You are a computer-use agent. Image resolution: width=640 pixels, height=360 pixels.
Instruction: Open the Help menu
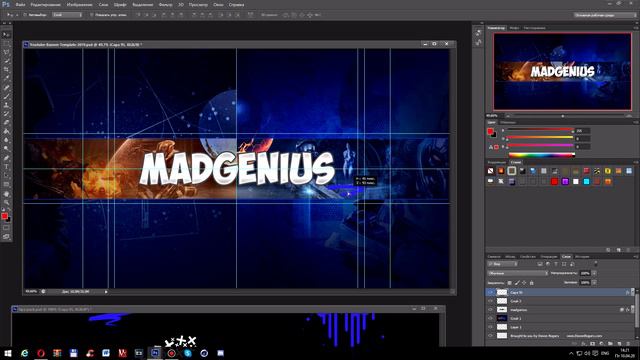click(236, 4)
